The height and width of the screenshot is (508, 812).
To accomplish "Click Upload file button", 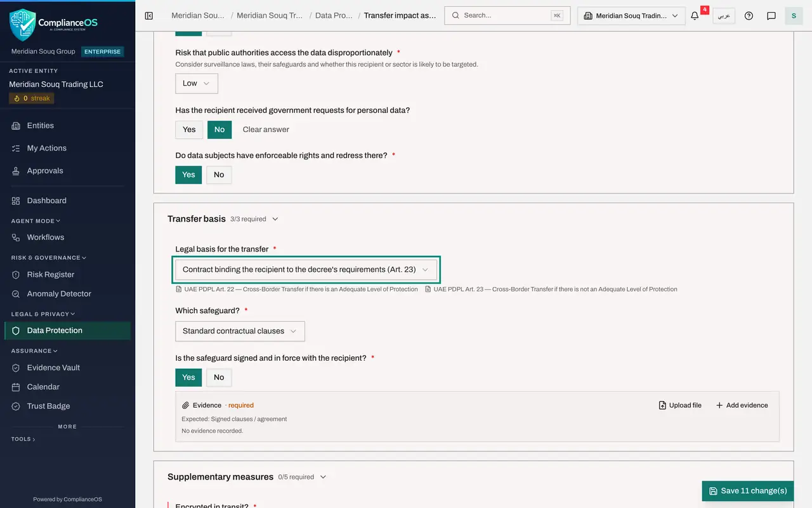I will pos(680,405).
